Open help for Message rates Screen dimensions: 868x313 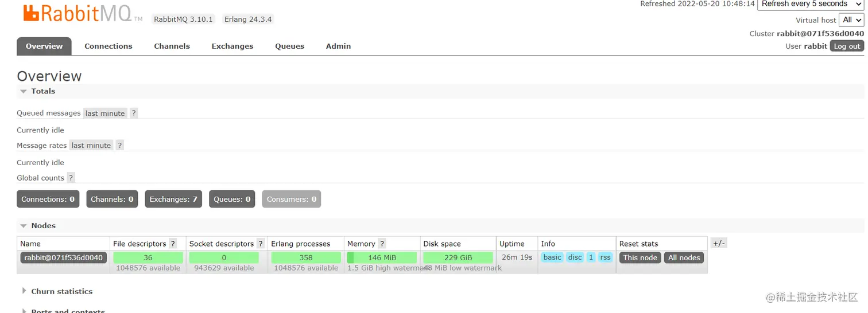pyautogui.click(x=120, y=145)
